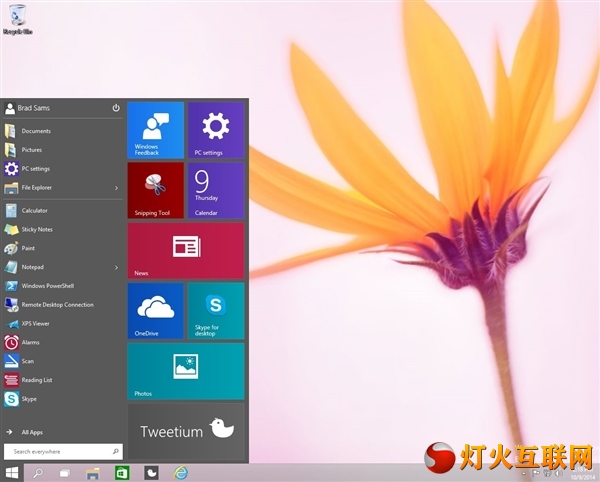The image size is (600, 482).
Task: Click the magnifier icon in search box
Action: [116, 452]
